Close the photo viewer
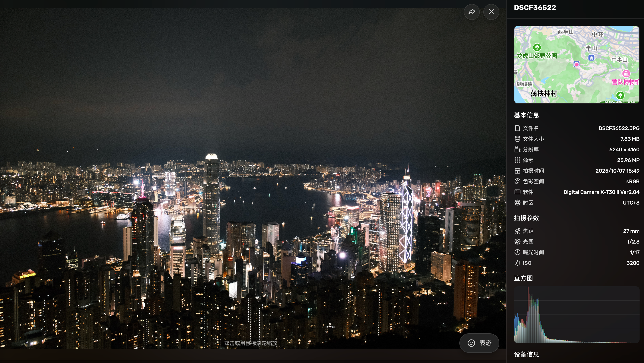This screenshot has width=644, height=363. coord(491,12)
